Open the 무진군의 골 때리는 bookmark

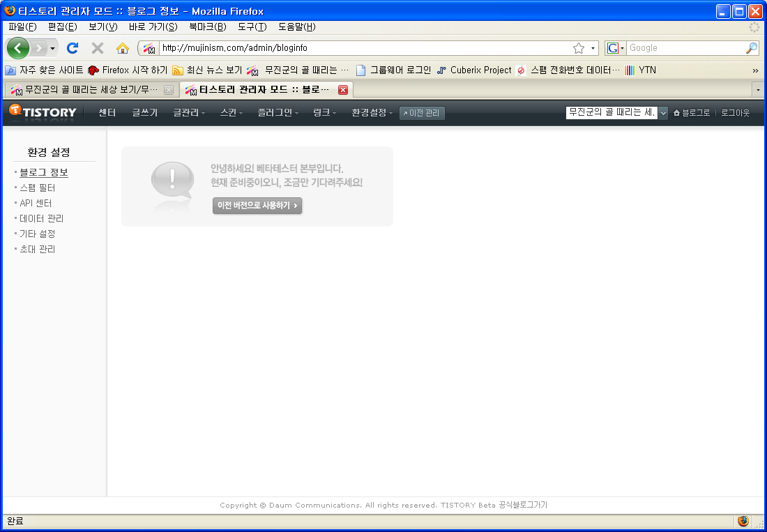pyautogui.click(x=298, y=70)
